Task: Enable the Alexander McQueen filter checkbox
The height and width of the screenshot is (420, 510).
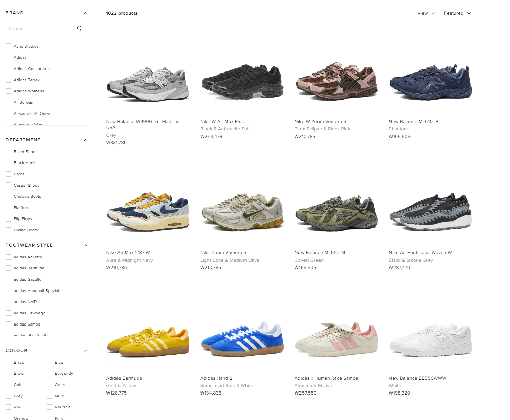Action: (8, 113)
